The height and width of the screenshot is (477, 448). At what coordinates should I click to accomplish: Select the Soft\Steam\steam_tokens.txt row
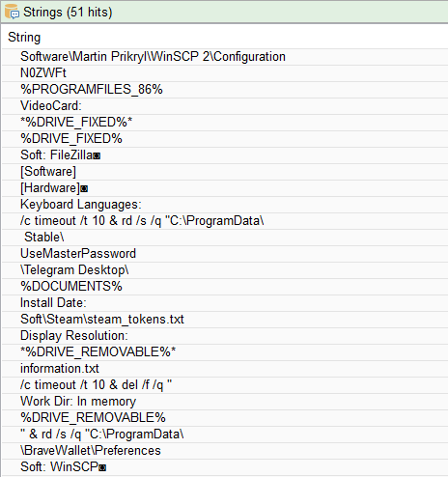click(x=225, y=320)
